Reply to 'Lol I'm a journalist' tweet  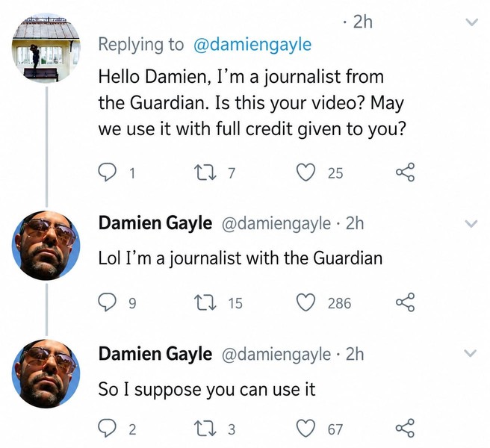click(x=108, y=302)
